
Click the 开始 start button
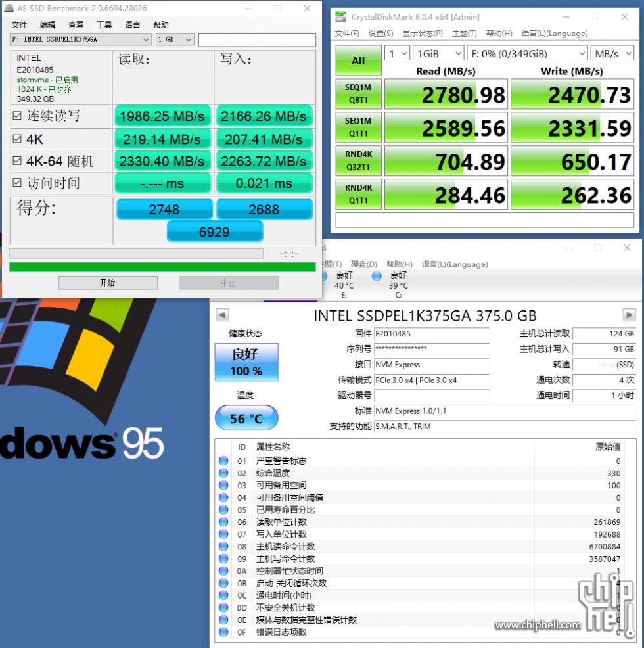(108, 283)
